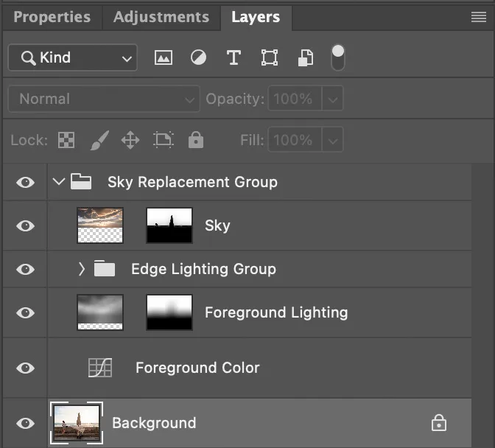This screenshot has width=495, height=448.
Task: Open the Kind filter dropdown
Action: [x=72, y=58]
